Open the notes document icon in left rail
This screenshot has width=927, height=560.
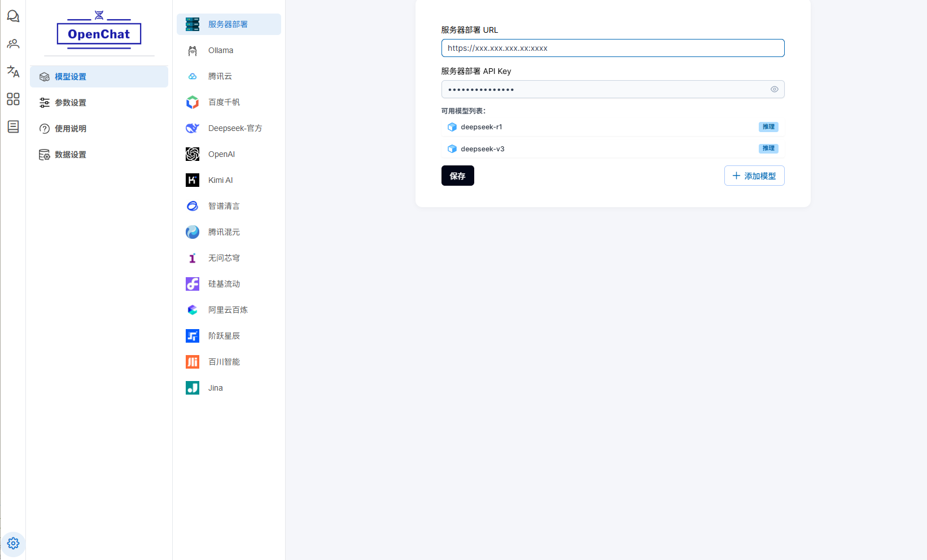click(x=13, y=126)
